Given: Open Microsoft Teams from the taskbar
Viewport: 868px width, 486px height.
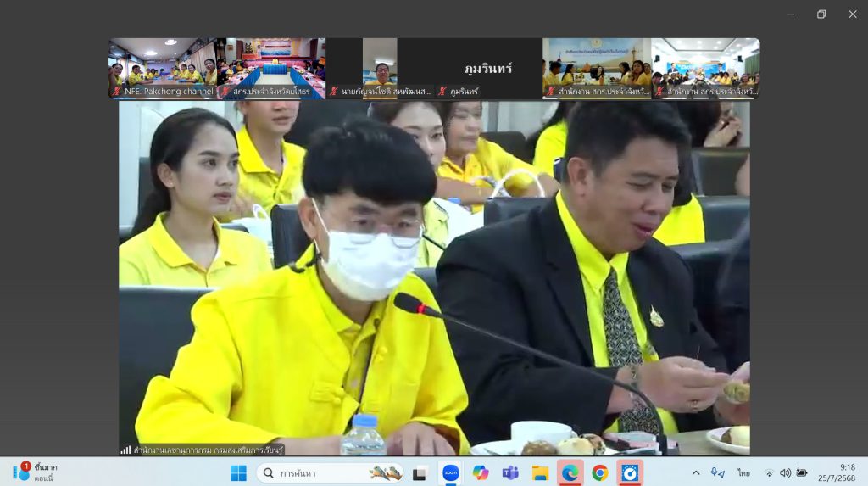Looking at the screenshot, I should (x=510, y=472).
